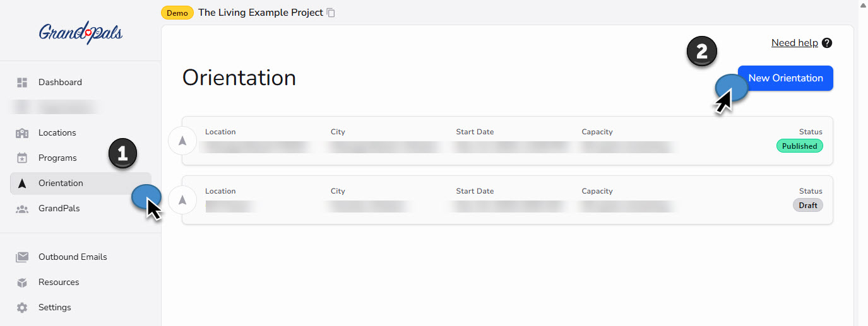This screenshot has width=868, height=326.
Task: Click the Demo badge
Action: pyautogui.click(x=177, y=13)
